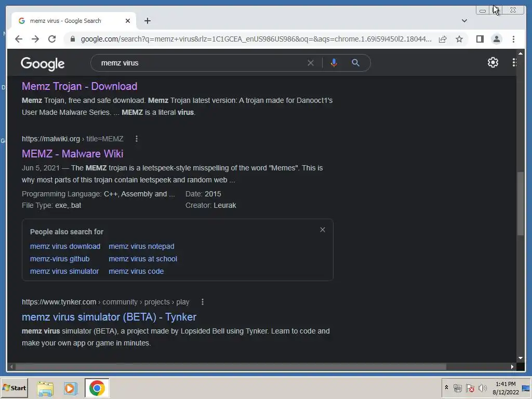Screen dimensions: 532x399
Task: Launch Windows Media Player from the taskbar
Action: (71, 389)
